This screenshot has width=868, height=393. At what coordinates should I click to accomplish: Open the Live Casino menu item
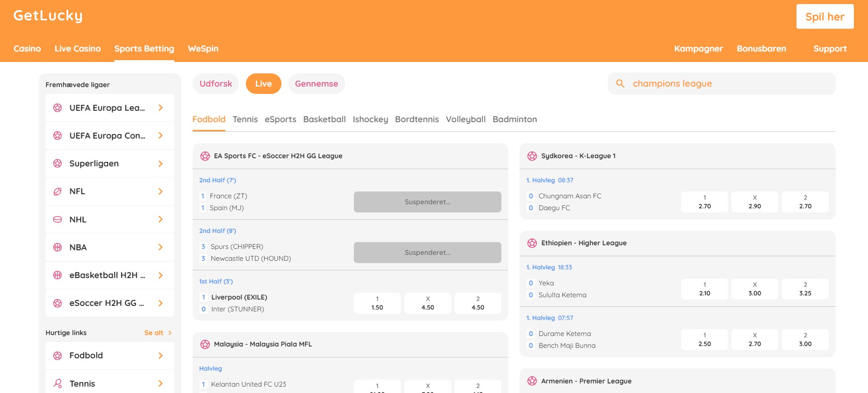point(77,48)
